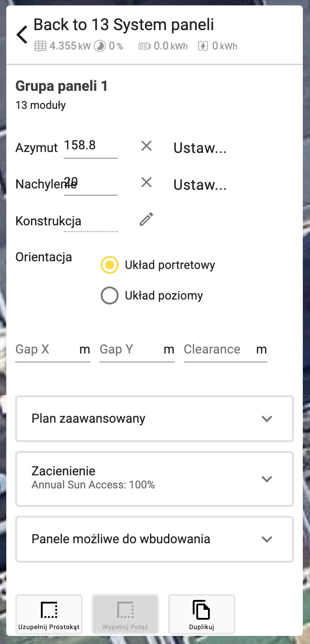Image resolution: width=310 pixels, height=644 pixels.
Task: Clear the Nachylenie value with X icon
Action: point(146,182)
